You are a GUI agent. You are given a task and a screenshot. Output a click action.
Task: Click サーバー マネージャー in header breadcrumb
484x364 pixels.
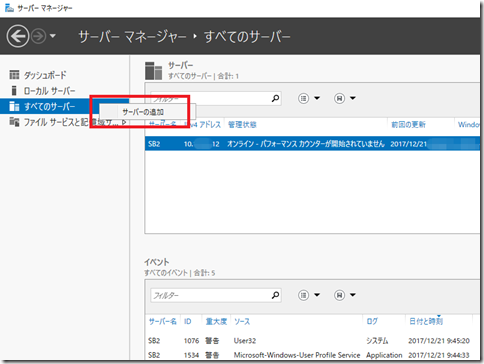click(132, 36)
